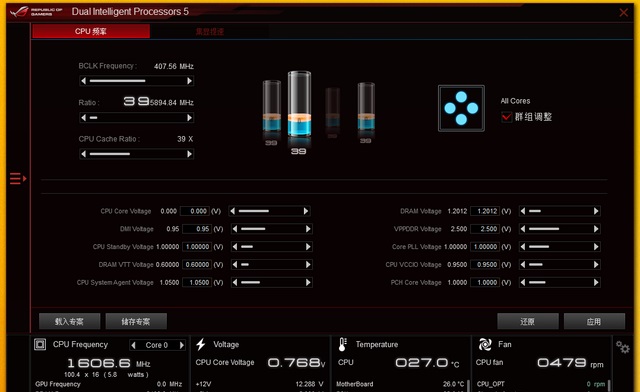Click the CPU Frequency chip icon
This screenshot has height=392, width=640.
40,344
